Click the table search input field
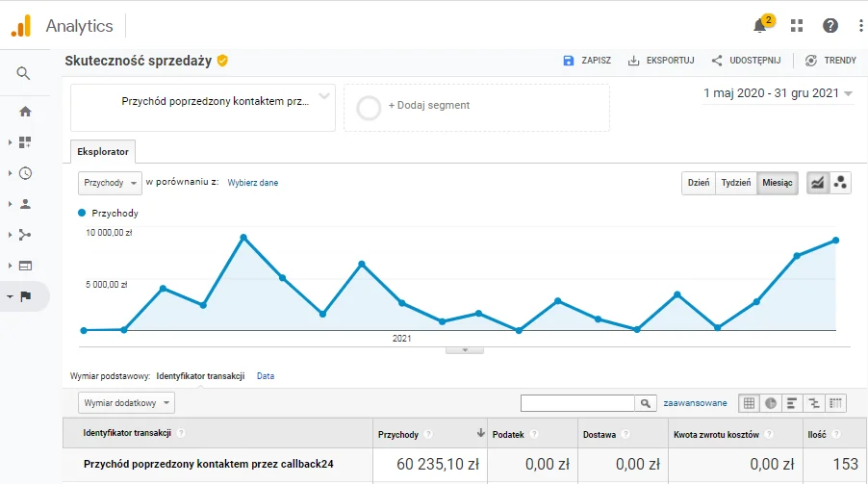 click(577, 403)
